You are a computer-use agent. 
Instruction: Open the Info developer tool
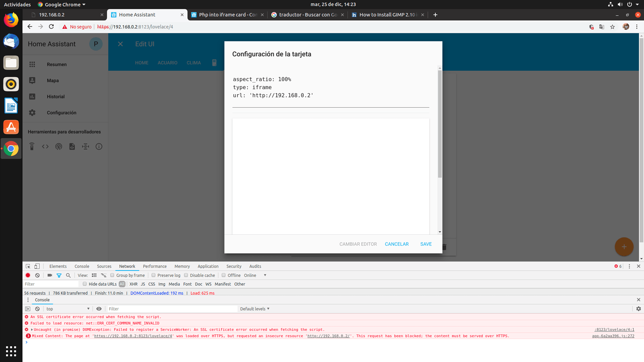[98, 146]
